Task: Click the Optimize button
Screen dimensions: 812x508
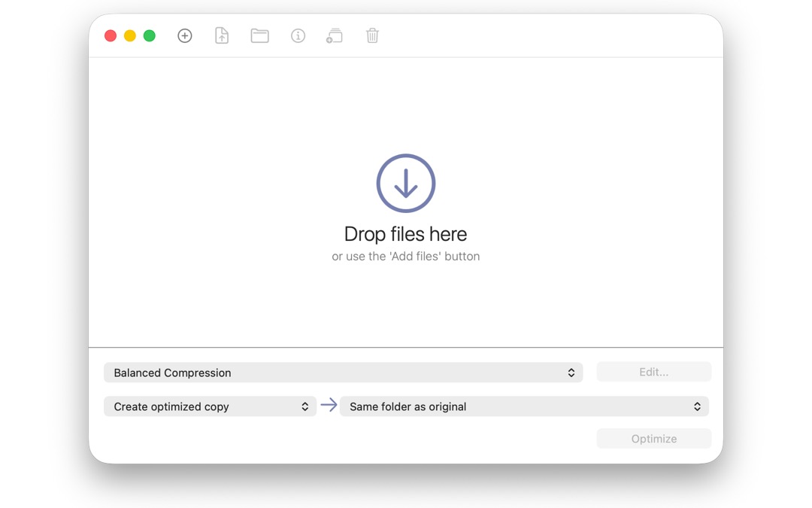Action: pos(653,439)
